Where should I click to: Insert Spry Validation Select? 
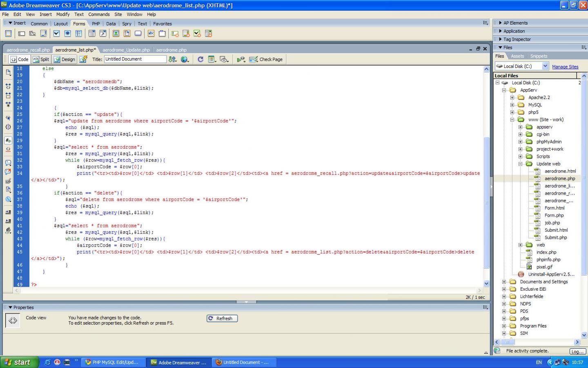(x=208, y=34)
